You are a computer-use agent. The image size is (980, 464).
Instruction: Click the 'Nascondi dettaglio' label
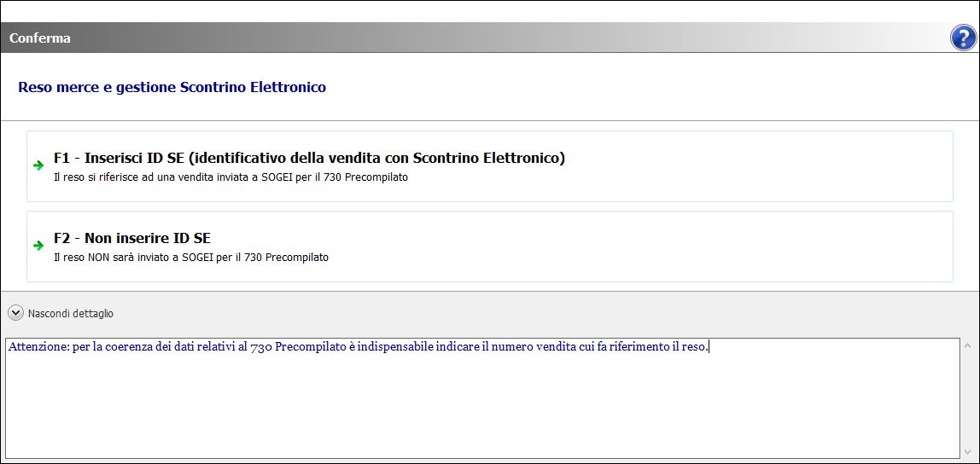pos(71,314)
